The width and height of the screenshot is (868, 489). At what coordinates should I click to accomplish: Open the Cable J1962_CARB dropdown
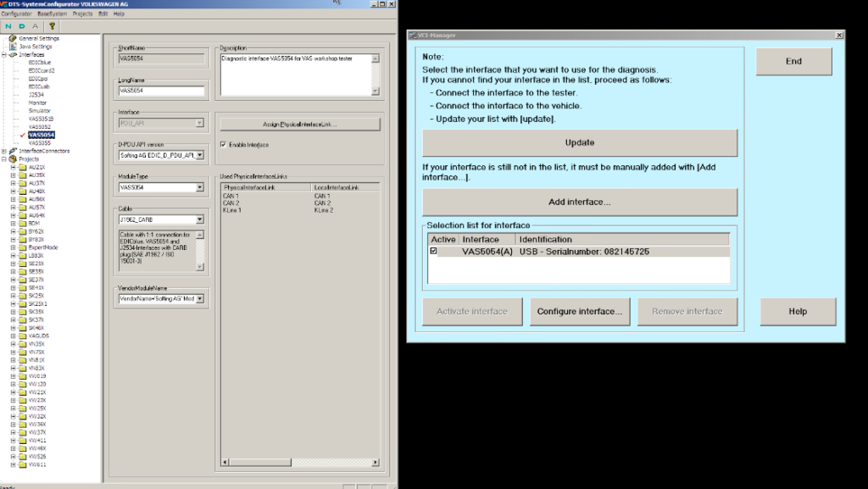tap(199, 219)
